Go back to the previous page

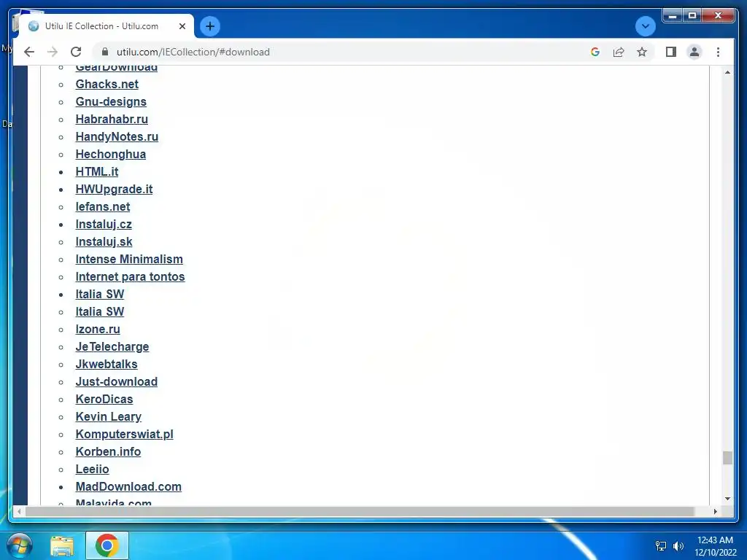click(29, 52)
